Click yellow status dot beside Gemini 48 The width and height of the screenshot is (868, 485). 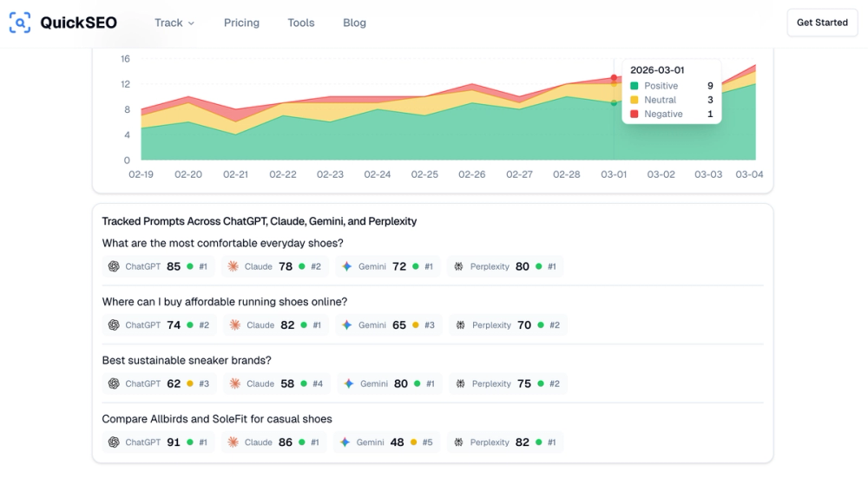click(413, 442)
